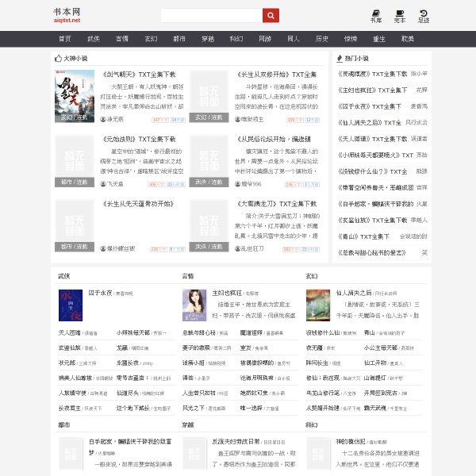Open 《灵魂摆渡》 in hot novels list
The height and width of the screenshot is (476, 476).
click(x=373, y=74)
